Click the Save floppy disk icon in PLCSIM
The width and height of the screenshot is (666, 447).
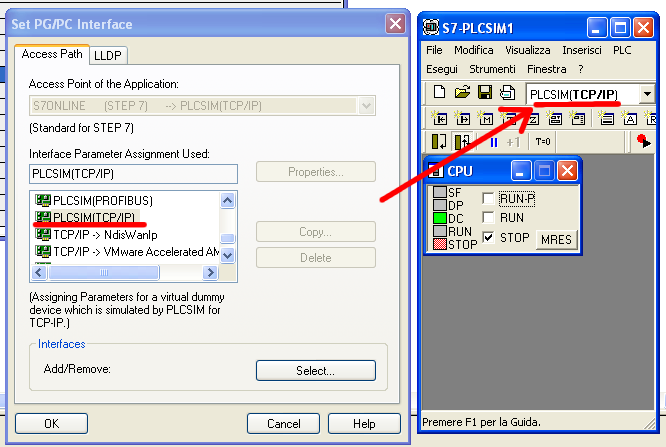485,92
